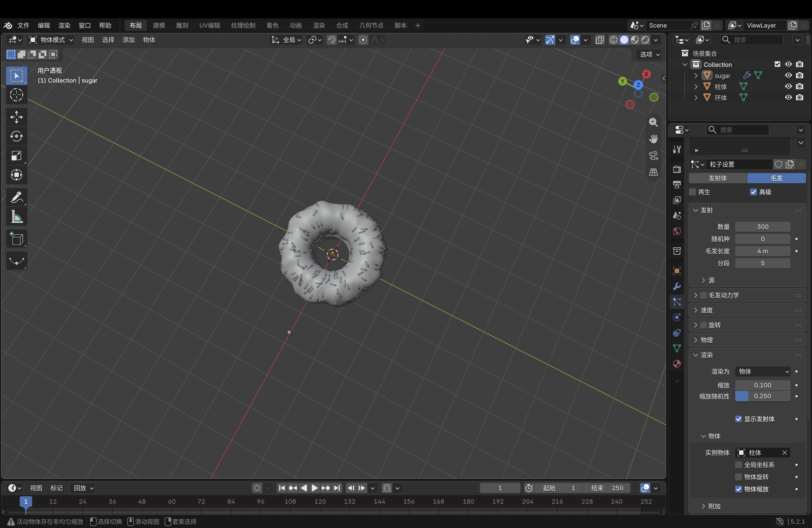
Task: Clear the 柱体 instance object
Action: click(785, 453)
